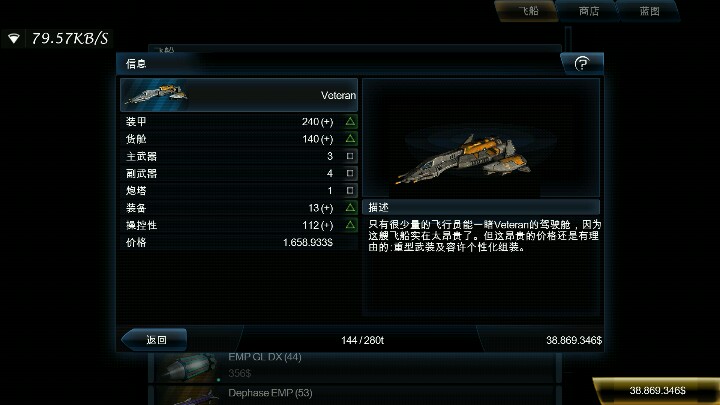This screenshot has width=720, height=405.
Task: Switch to the 蓝图 tab
Action: click(649, 11)
